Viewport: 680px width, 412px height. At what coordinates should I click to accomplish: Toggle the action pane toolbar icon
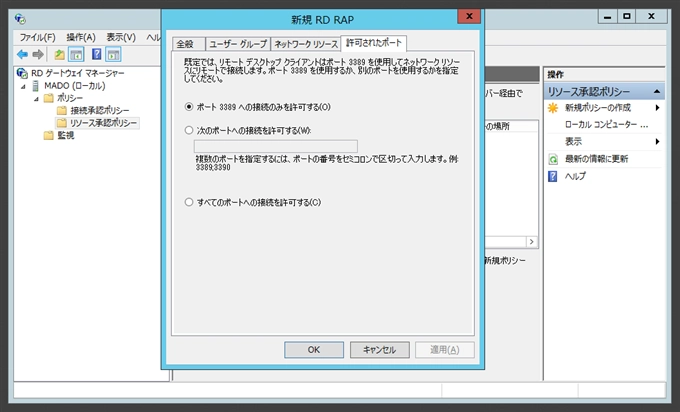[114, 55]
